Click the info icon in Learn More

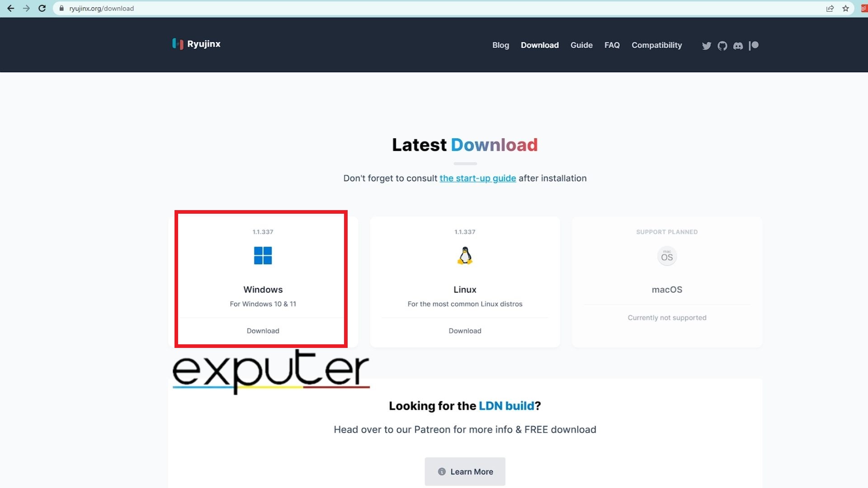pos(442,471)
